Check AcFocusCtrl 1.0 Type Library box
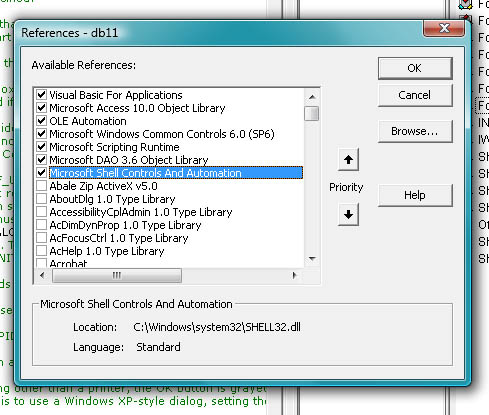The image size is (489, 415). pos(41,238)
